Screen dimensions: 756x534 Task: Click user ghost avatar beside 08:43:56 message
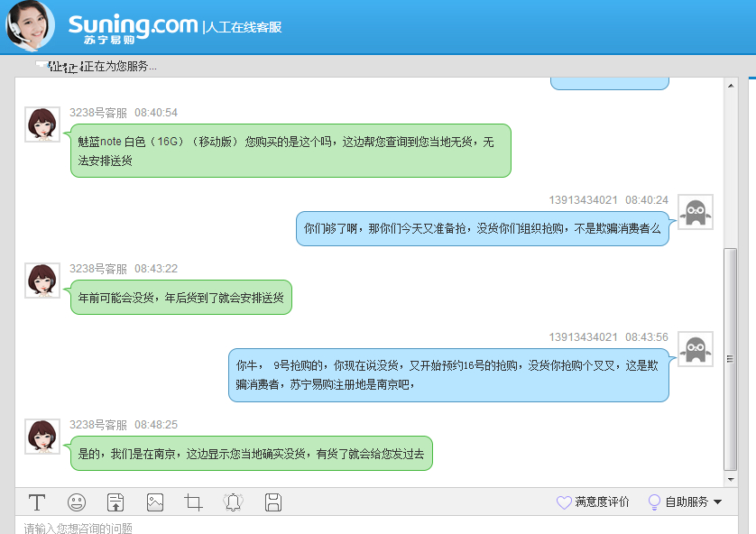pos(696,349)
